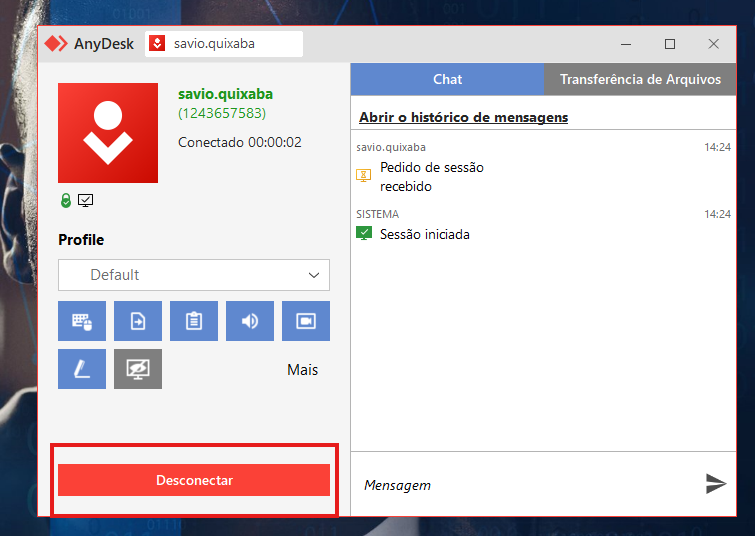Select the savio.quixaba session tab

pyautogui.click(x=224, y=44)
